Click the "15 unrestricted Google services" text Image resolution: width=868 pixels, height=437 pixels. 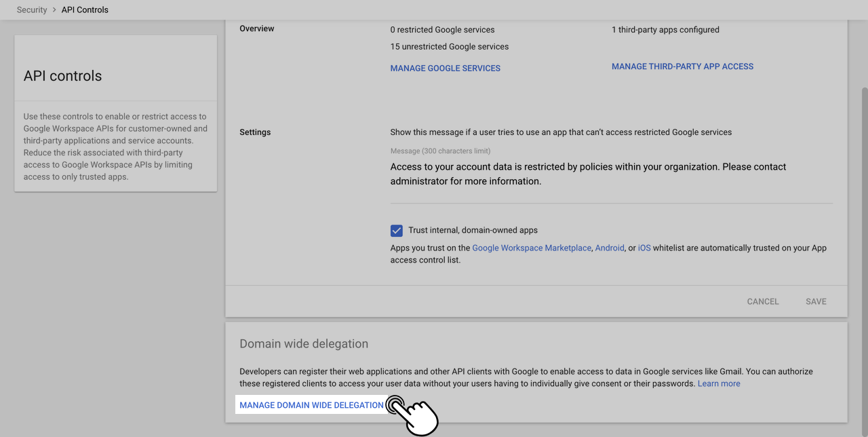click(x=449, y=47)
